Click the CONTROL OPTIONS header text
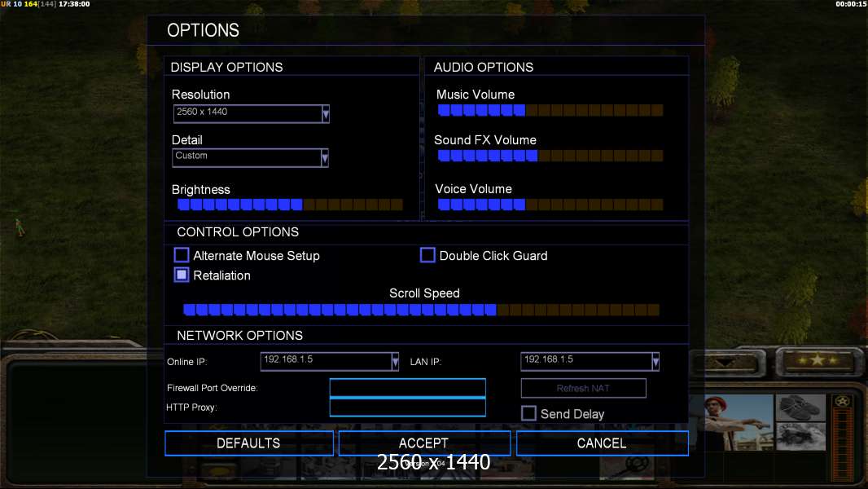Viewport: 868px width, 489px height. [x=238, y=232]
